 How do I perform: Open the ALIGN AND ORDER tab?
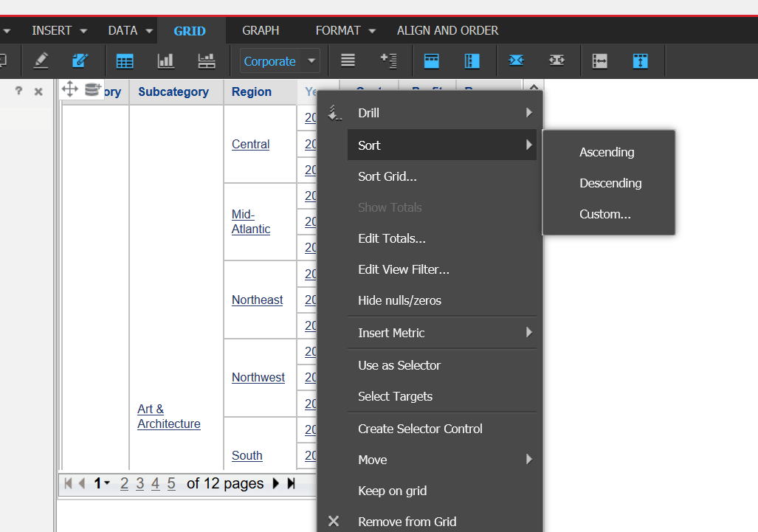click(448, 30)
